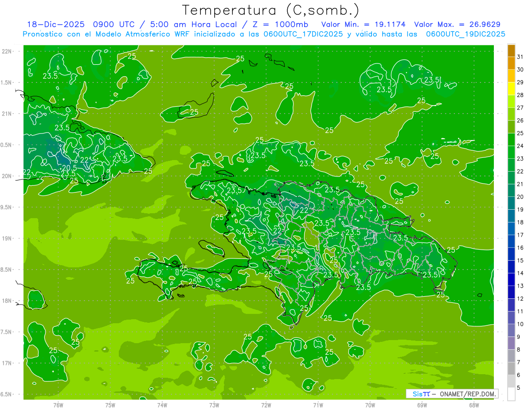Click the legend value 21
The height and width of the screenshot is (411, 532).
520,184
